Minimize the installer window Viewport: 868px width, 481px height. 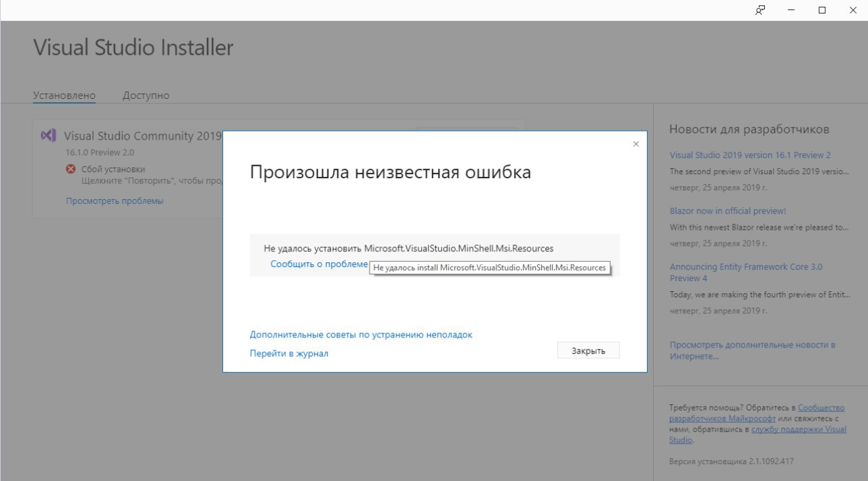pos(791,10)
